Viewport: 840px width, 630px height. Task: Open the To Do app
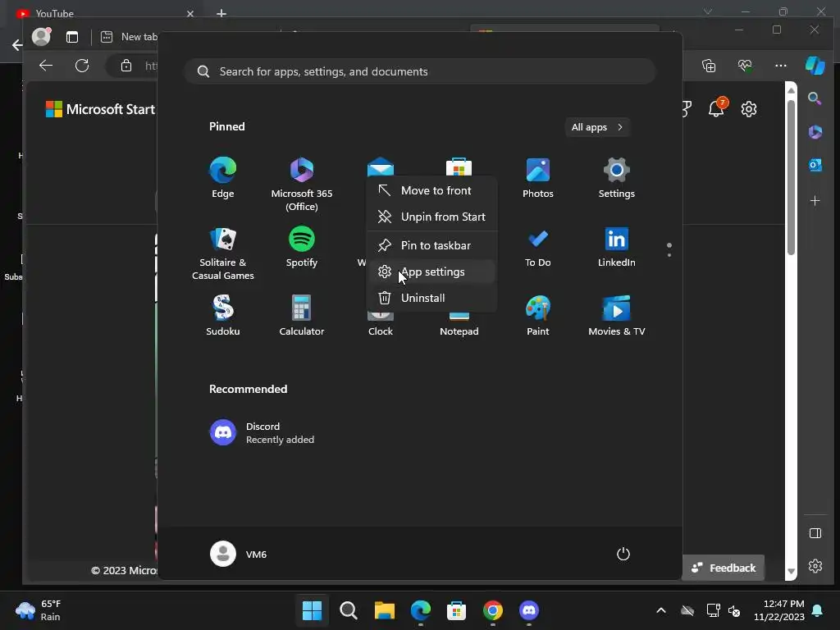(x=538, y=247)
